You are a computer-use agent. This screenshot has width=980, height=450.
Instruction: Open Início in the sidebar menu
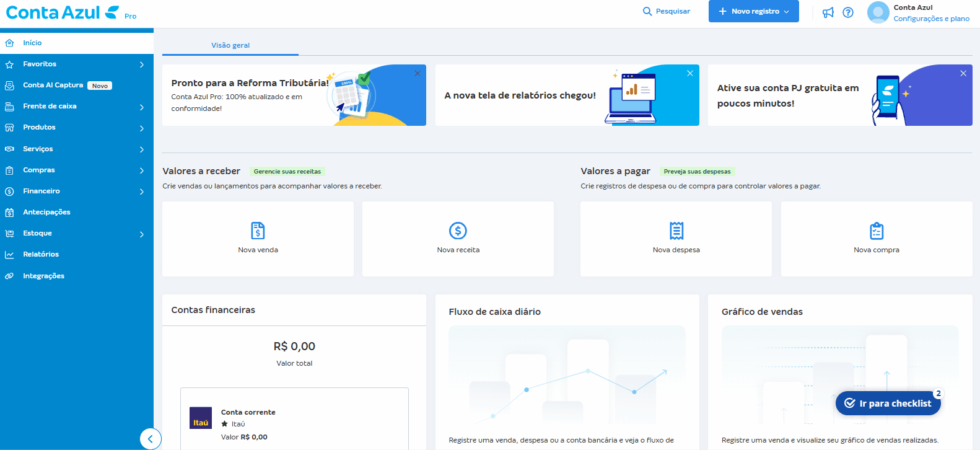(x=77, y=43)
